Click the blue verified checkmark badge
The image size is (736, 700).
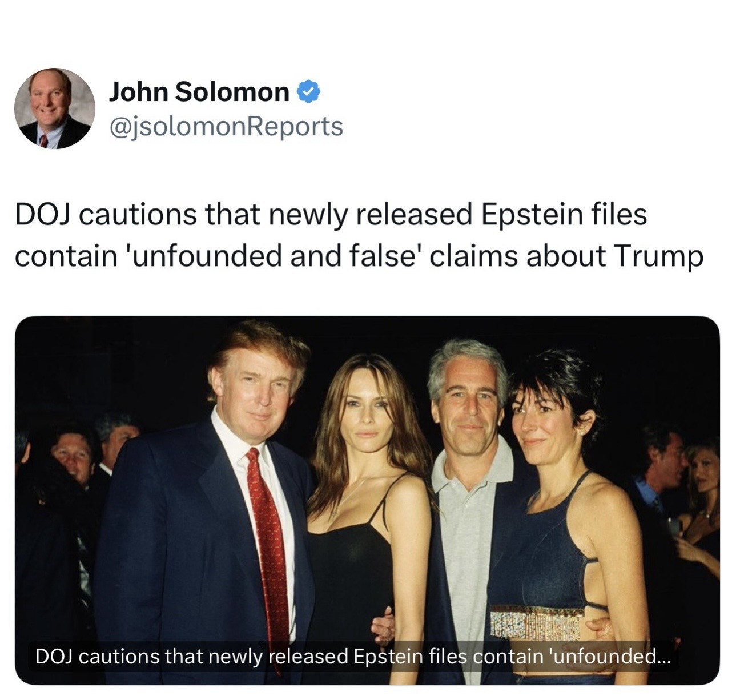pos(308,92)
